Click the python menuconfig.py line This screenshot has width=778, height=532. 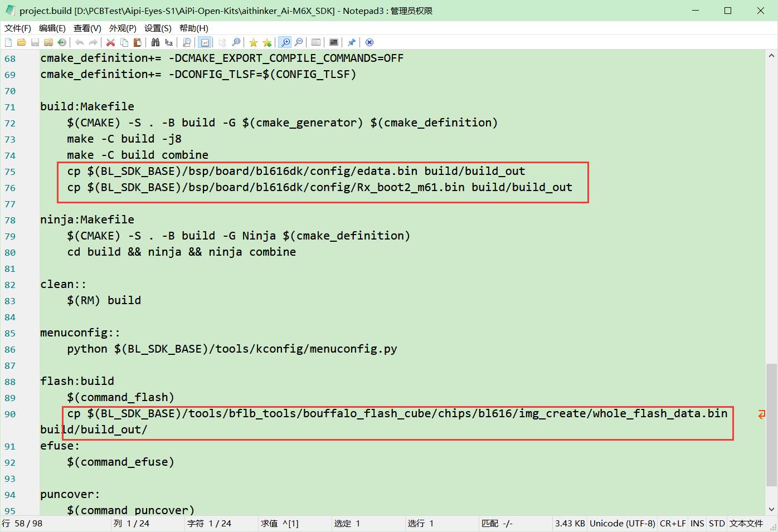(232, 349)
